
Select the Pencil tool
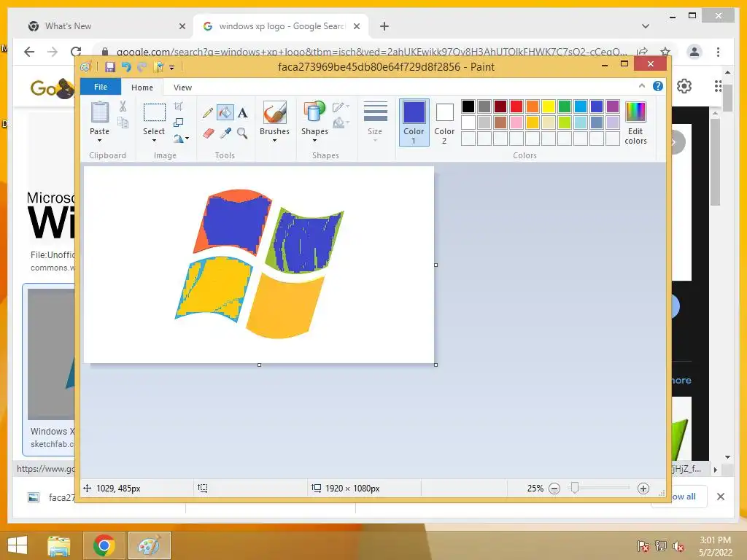point(208,113)
